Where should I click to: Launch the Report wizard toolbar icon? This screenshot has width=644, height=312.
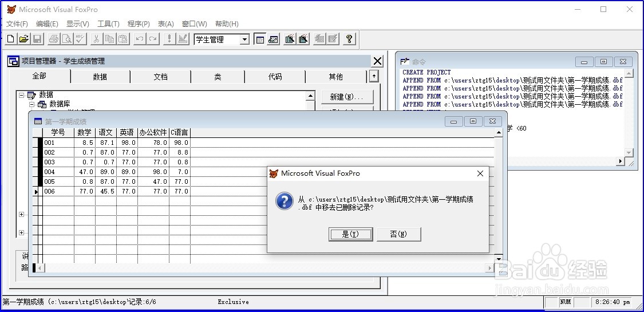303,40
